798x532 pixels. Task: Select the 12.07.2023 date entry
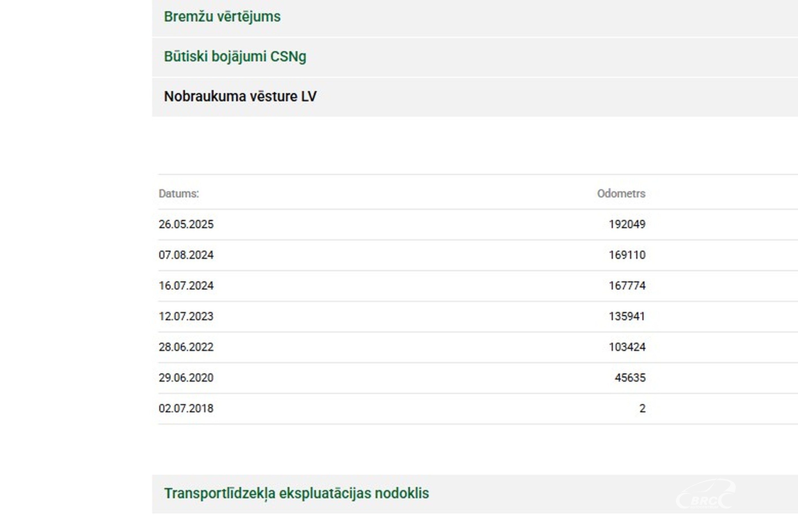186,317
